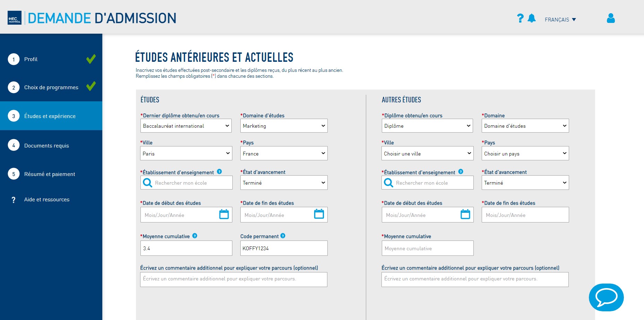
Task: Open calendar for Études end date
Action: [x=319, y=214]
